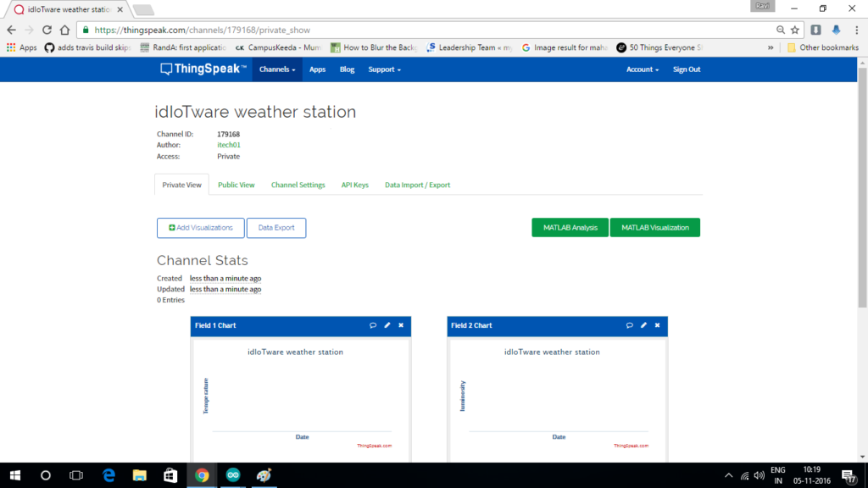Image resolution: width=868 pixels, height=488 pixels.
Task: Edit Field 2 Chart with pencil icon
Action: tap(643, 325)
